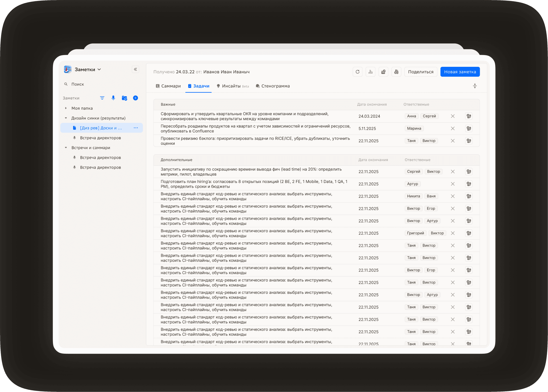Remove the task assigned to Марина with the X
Viewport: 548px width, 392px height.
[x=453, y=128]
